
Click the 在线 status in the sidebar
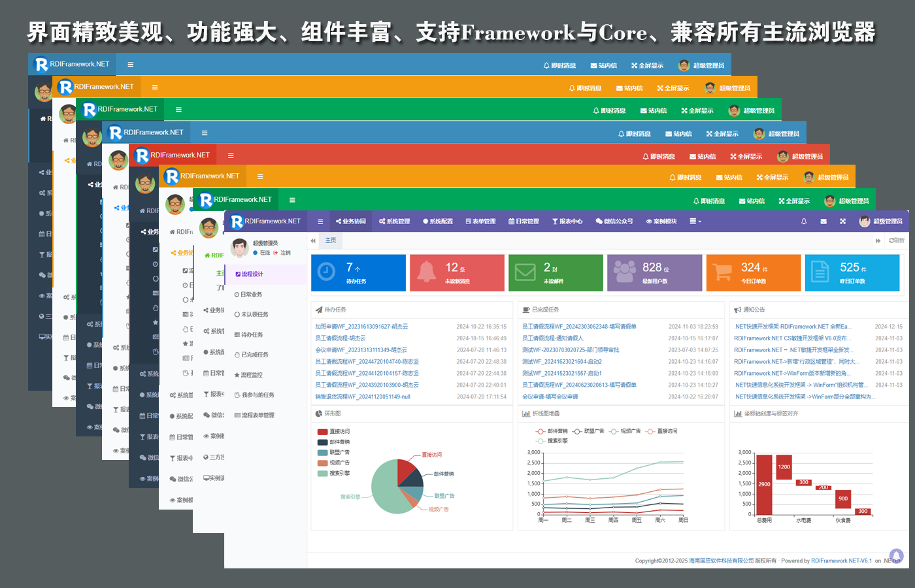261,253
